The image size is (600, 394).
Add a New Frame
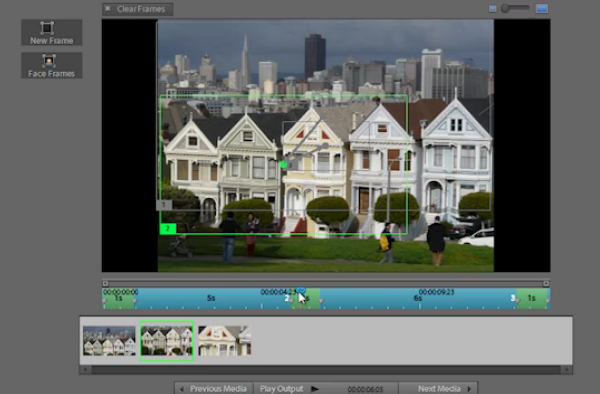click(52, 33)
